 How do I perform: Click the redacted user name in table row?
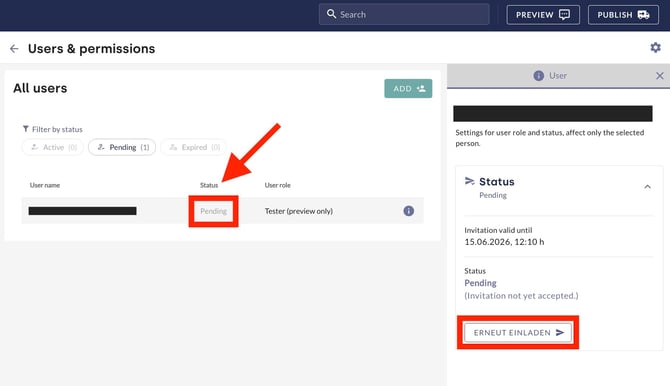click(82, 211)
